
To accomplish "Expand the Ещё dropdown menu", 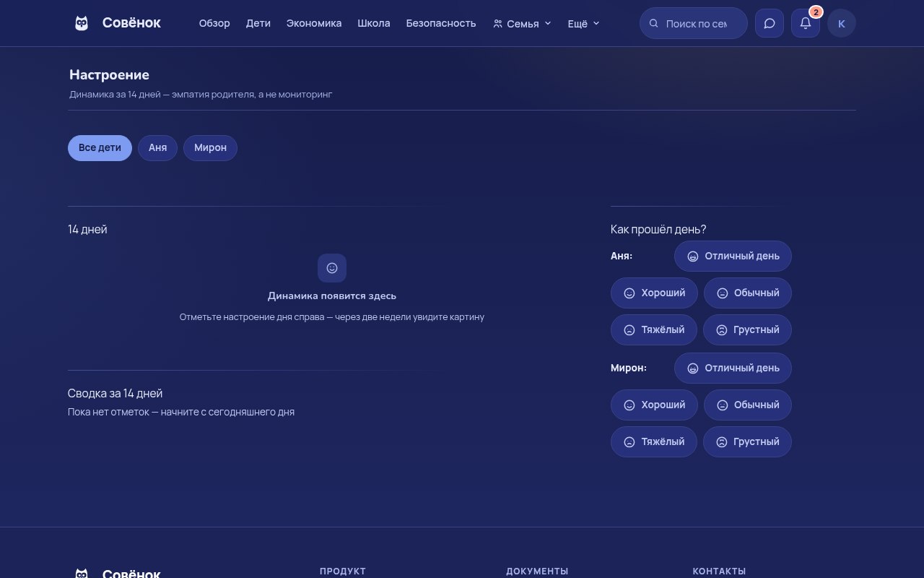I will [583, 23].
